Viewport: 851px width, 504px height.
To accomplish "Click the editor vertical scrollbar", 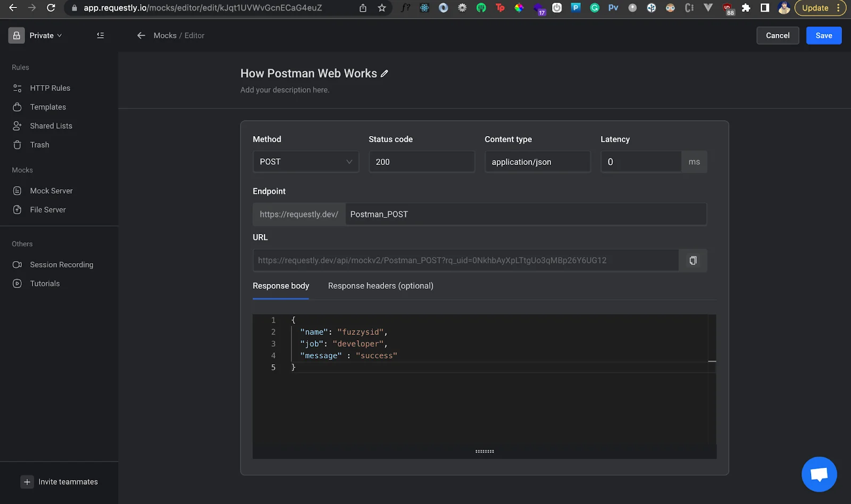I will [x=712, y=379].
